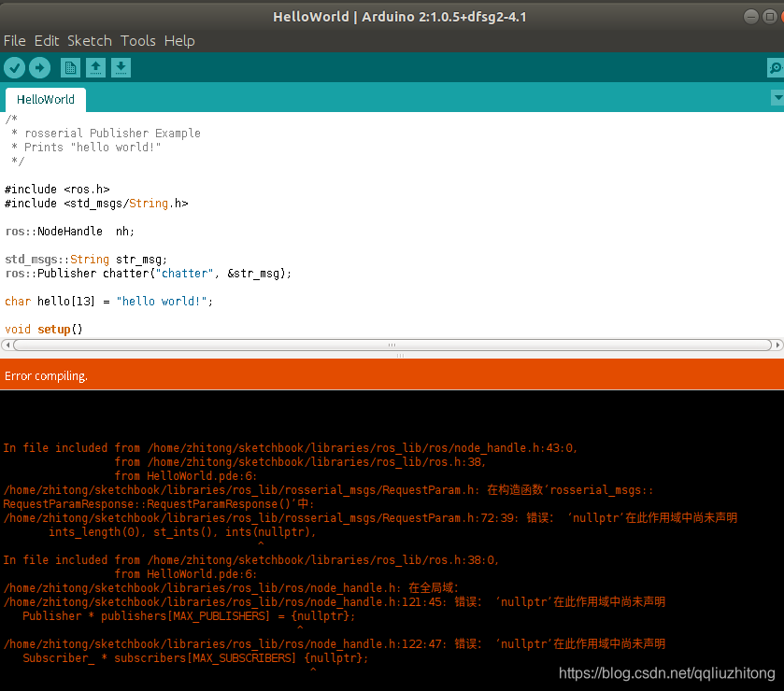
Task: Click the right scroll arrow on the horizontal scrollbar
Action: coord(778,345)
